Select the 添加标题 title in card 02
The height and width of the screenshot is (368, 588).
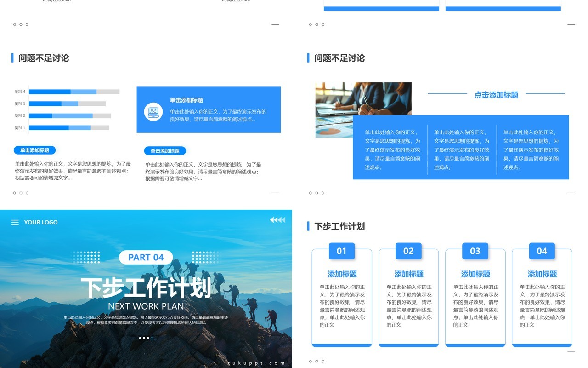coord(409,274)
